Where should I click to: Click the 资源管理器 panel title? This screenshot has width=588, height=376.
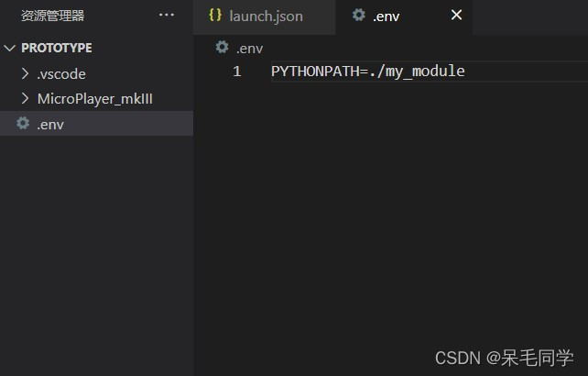click(52, 16)
